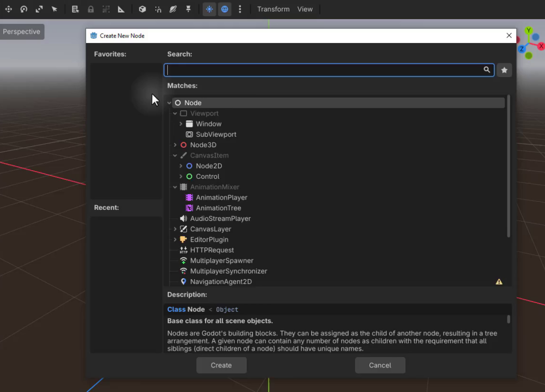Image resolution: width=545 pixels, height=392 pixels.
Task: Click the HTTPRequest icon
Action: pos(184,250)
